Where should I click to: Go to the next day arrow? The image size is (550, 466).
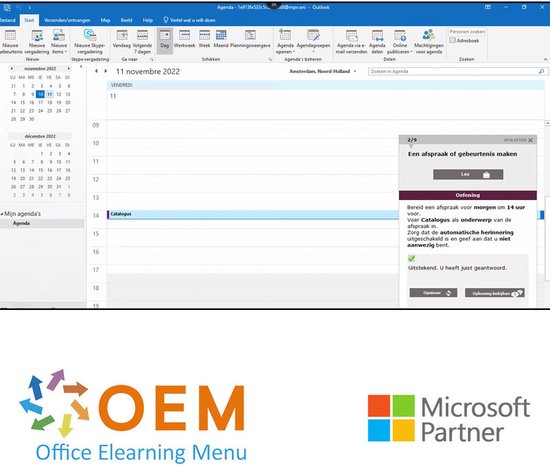pyautogui.click(x=106, y=71)
